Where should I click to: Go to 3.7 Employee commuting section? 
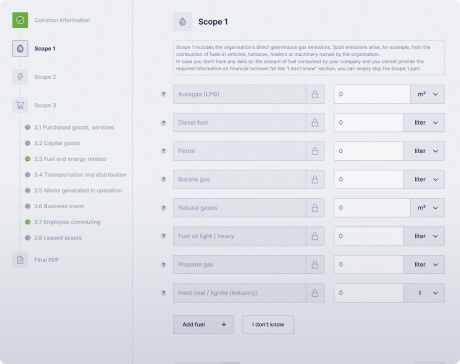(67, 222)
